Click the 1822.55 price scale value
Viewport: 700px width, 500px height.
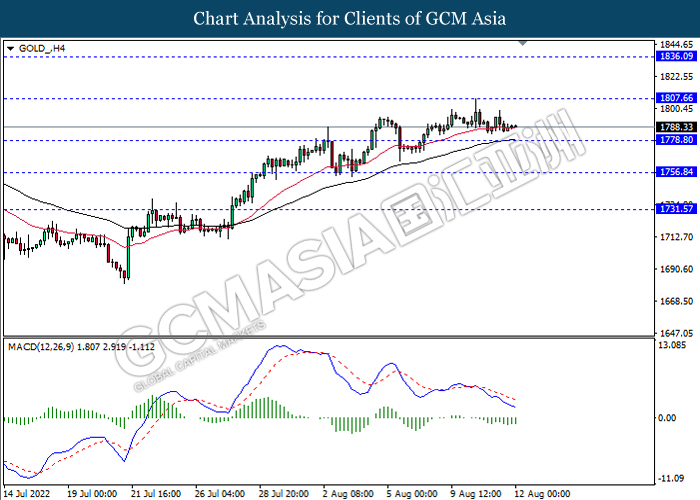(676, 77)
